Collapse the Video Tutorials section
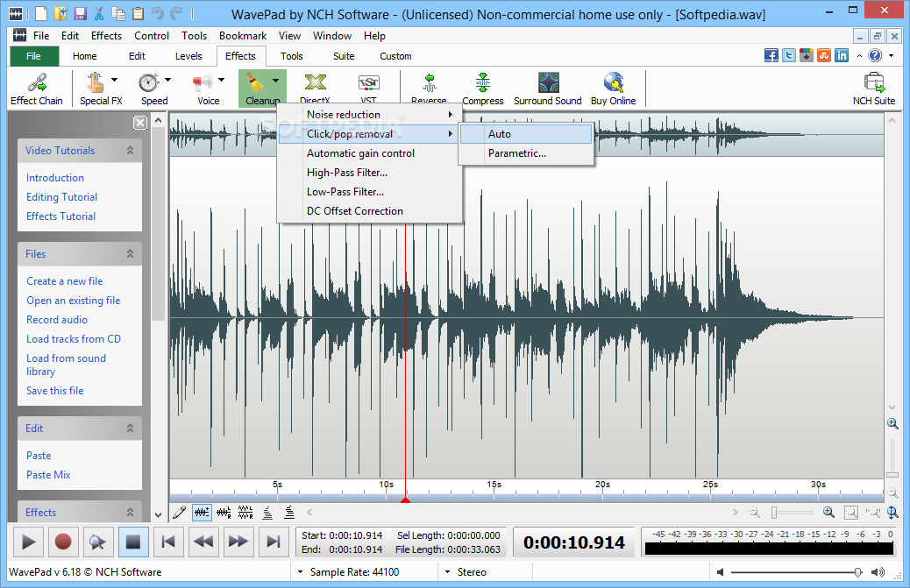Screen dimensions: 910x588 (130, 150)
